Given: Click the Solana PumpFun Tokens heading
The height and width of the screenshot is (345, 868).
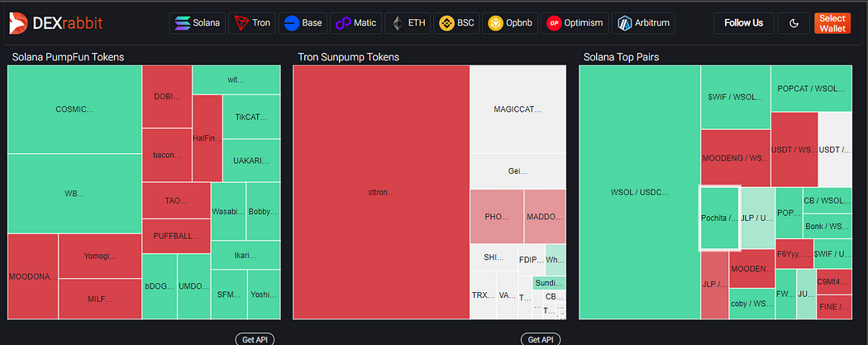Looking at the screenshot, I should tap(68, 57).
